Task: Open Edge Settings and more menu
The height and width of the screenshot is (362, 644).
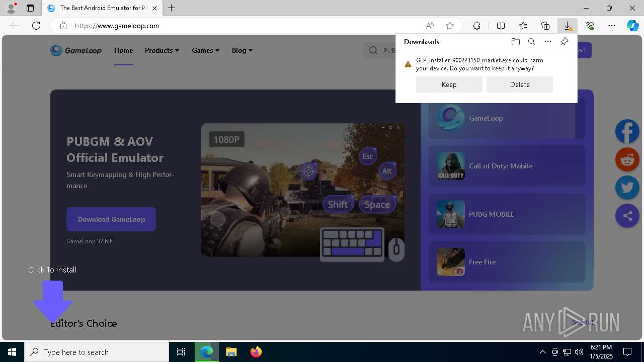Action: pos(612,26)
